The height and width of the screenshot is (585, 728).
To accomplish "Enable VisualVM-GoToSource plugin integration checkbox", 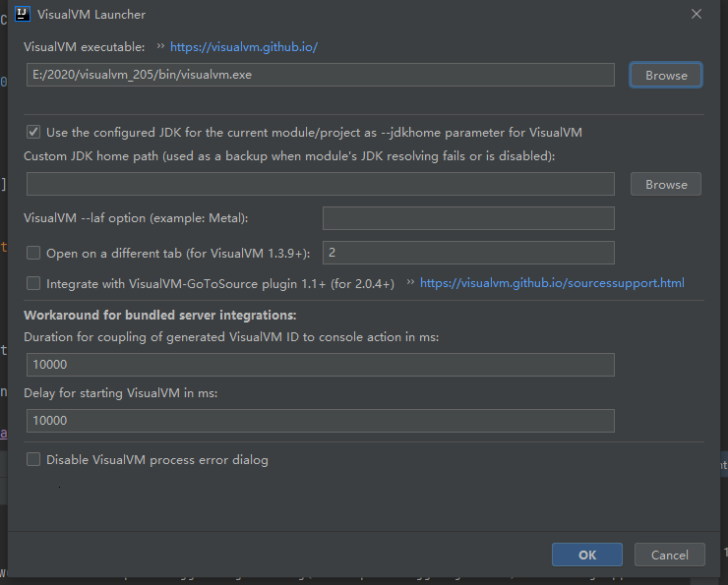I will (33, 283).
